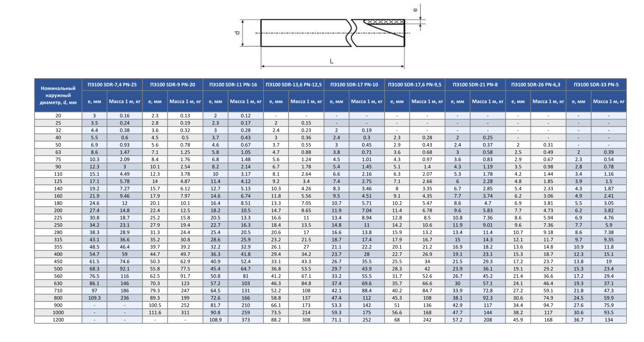Click value '0.12' mass in SDR-11 row 20
644x342 pixels.
click(x=246, y=116)
